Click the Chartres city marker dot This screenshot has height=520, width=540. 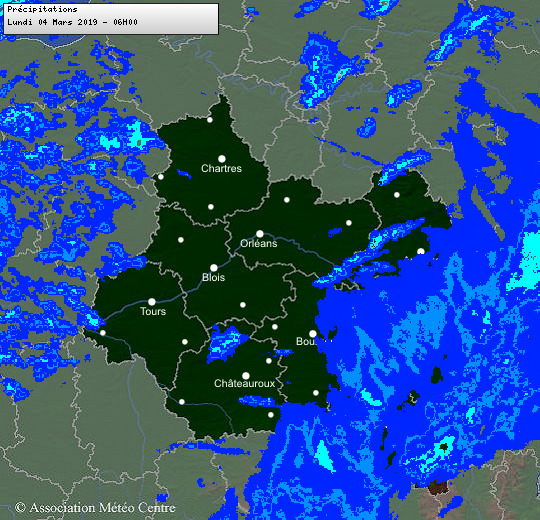(x=222, y=159)
